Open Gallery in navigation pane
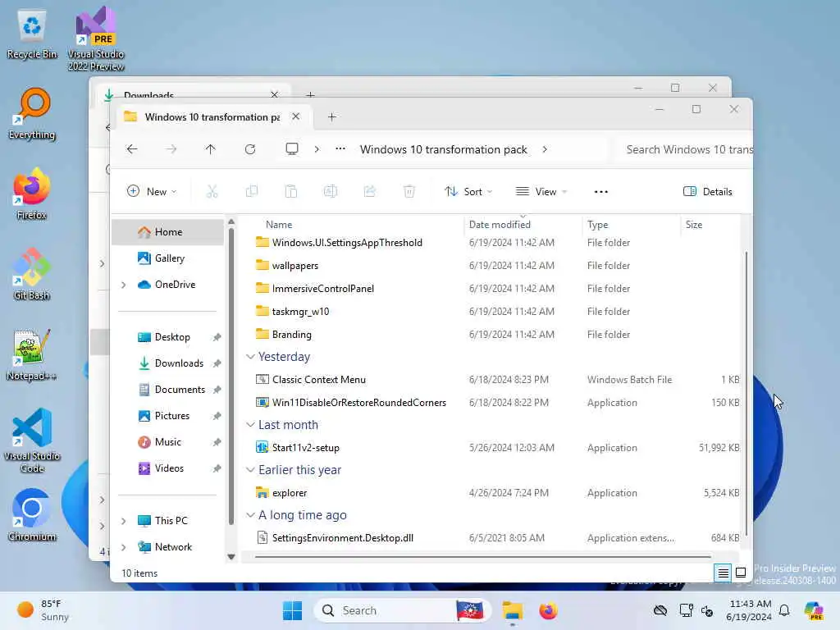The height and width of the screenshot is (630, 840). pos(167,258)
